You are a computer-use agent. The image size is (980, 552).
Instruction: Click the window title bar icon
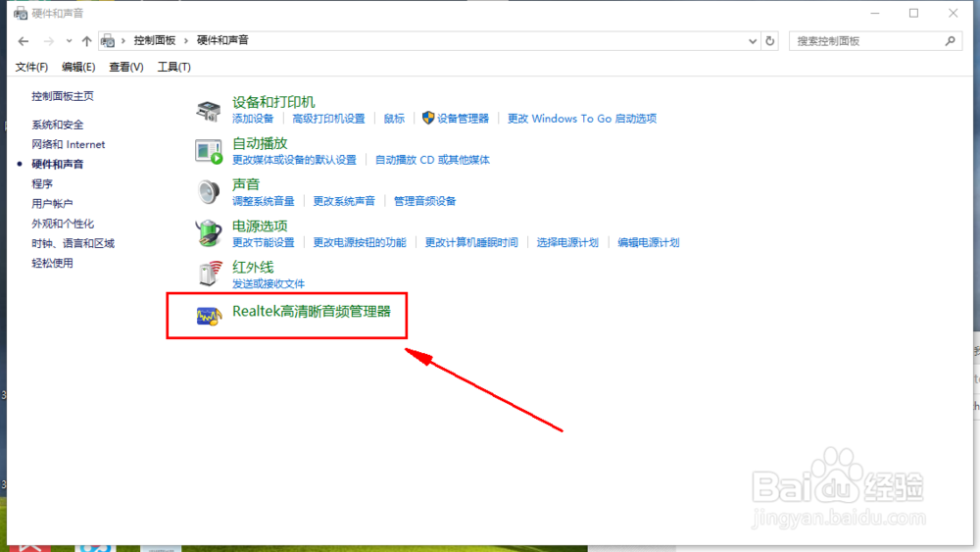point(21,13)
